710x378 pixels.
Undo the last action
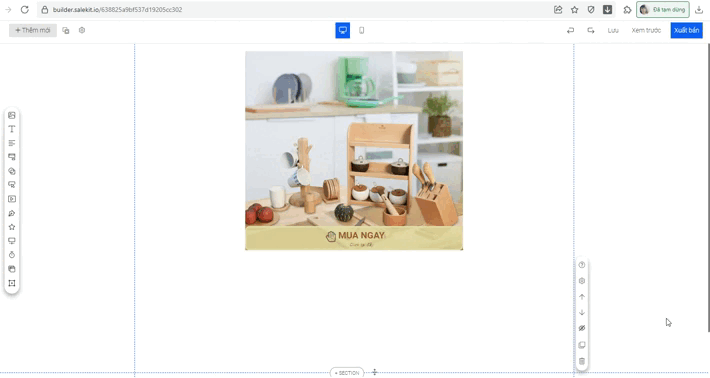pos(571,30)
